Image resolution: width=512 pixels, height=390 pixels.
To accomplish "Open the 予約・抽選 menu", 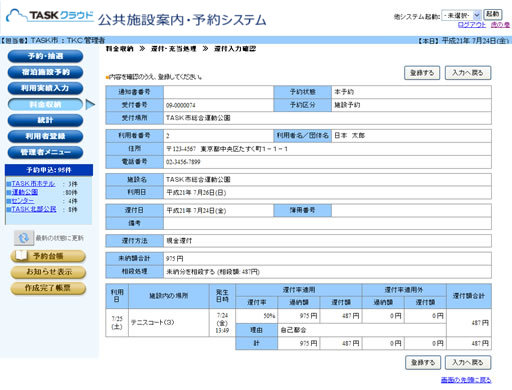I will tap(45, 56).
